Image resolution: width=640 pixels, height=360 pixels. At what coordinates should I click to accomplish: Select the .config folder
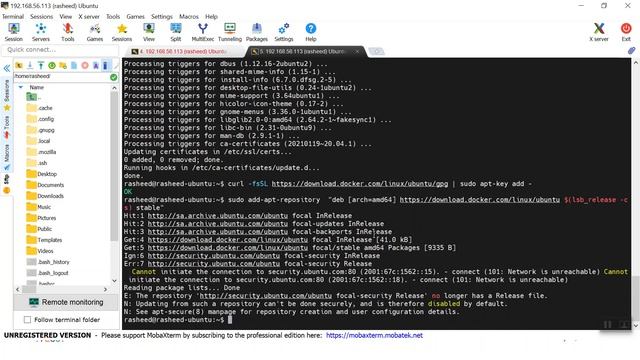pos(40,119)
